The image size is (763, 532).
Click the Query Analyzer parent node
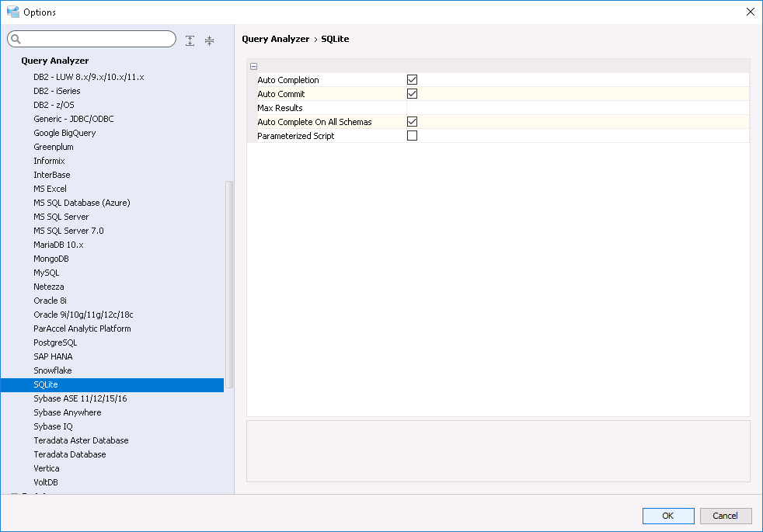55,61
